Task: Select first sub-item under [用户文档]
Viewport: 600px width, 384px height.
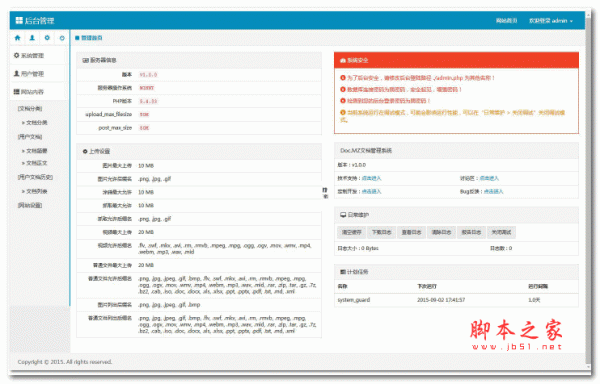Action: tap(34, 151)
